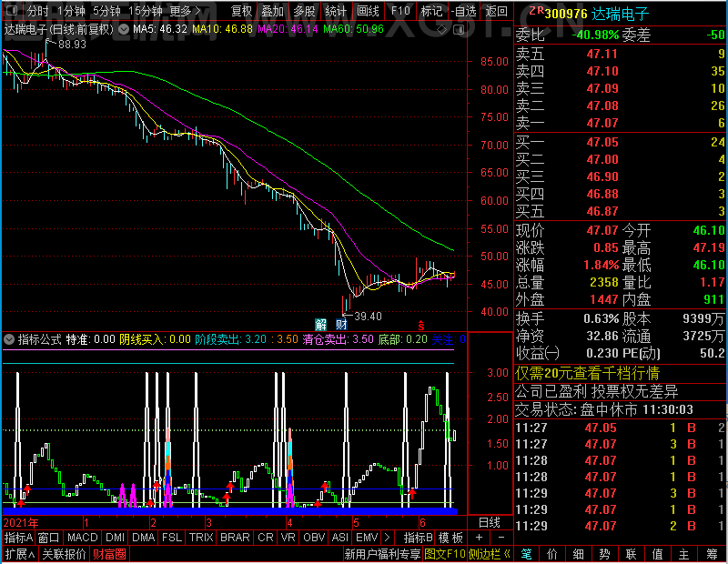
Task: Open the diamond icon in chart header
Action: point(441,30)
